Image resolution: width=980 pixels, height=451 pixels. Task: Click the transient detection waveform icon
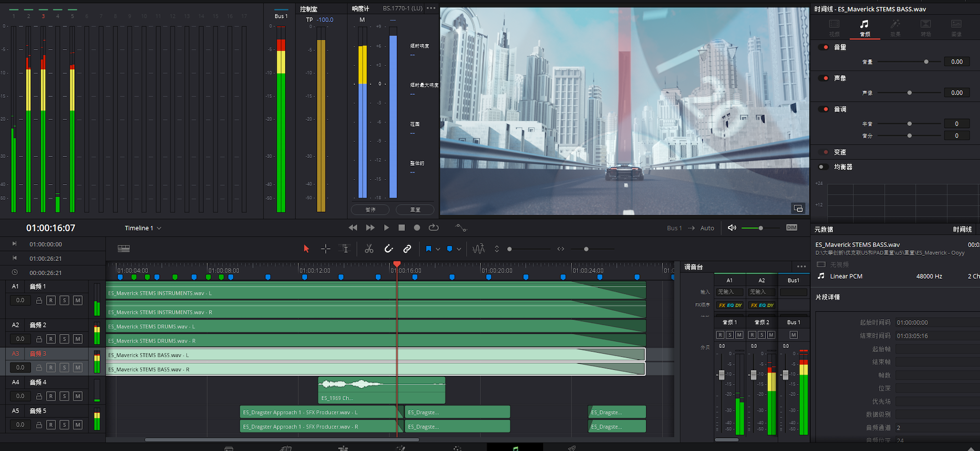tap(479, 249)
